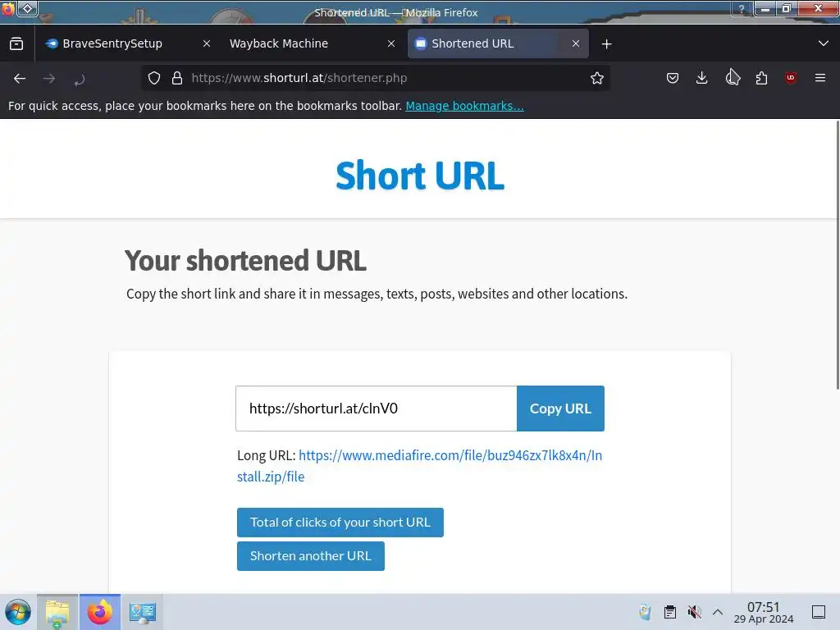List all tabs dropdown

tap(824, 43)
